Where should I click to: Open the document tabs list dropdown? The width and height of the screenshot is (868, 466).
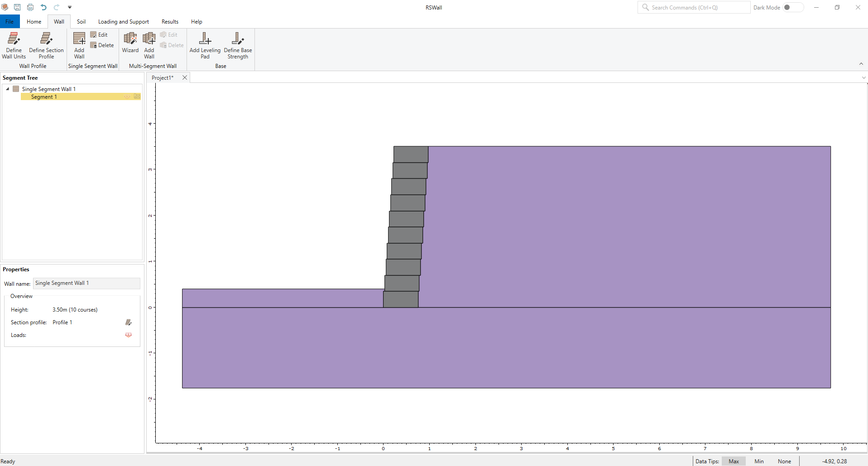(863, 78)
